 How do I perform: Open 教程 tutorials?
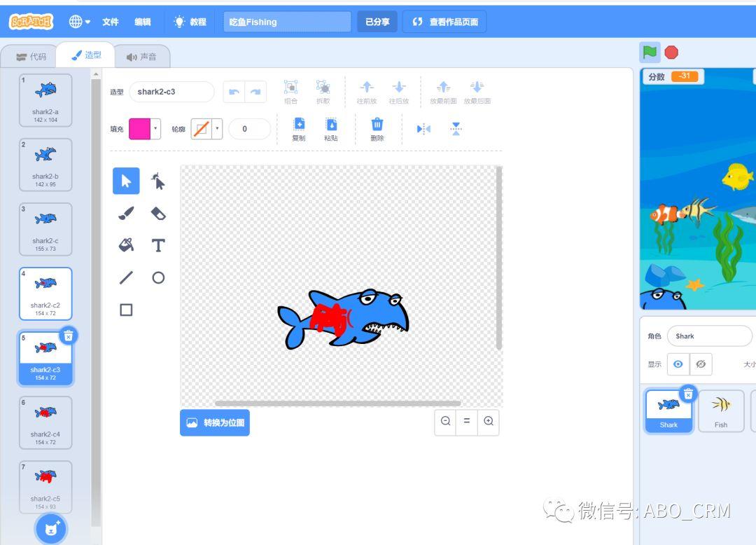pos(190,22)
